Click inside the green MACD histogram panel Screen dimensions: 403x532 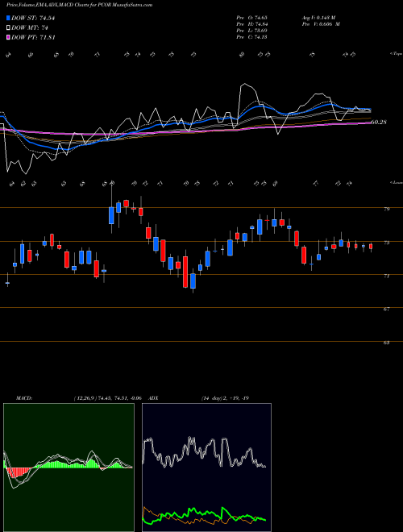[x=69, y=468]
